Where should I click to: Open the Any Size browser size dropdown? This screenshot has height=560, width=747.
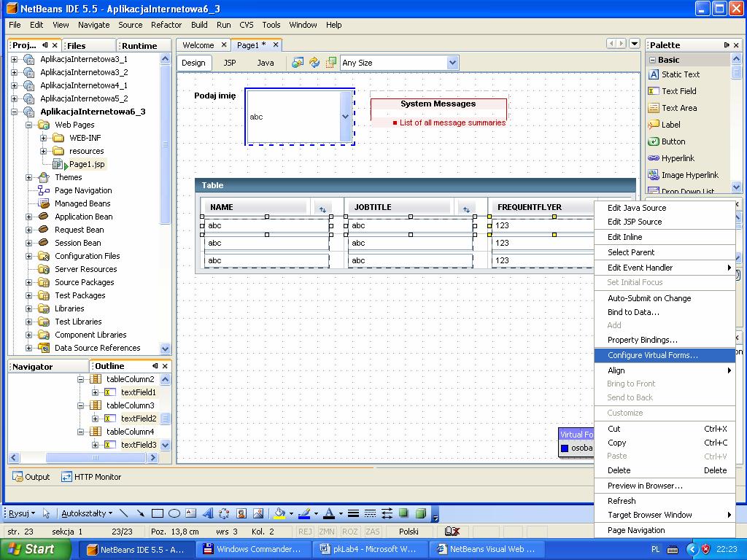coord(452,63)
